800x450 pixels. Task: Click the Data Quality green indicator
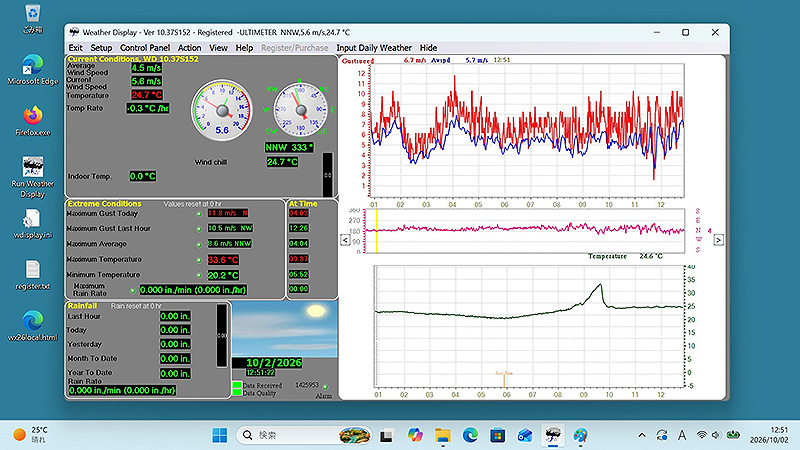click(237, 392)
